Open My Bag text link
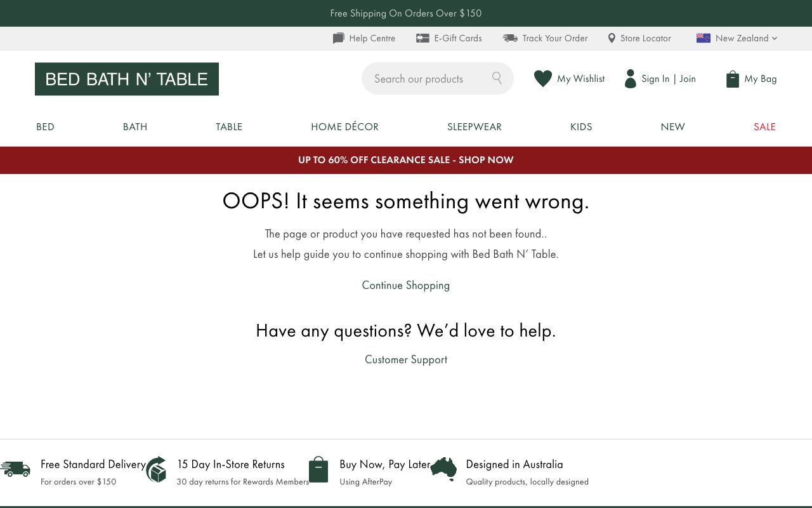The width and height of the screenshot is (812, 508). [761, 79]
